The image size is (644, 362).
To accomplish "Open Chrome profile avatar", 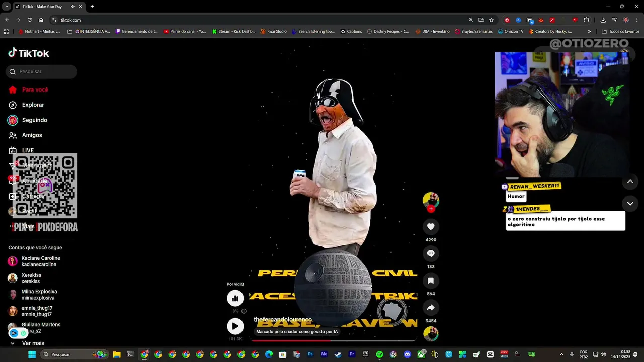I will (626, 20).
